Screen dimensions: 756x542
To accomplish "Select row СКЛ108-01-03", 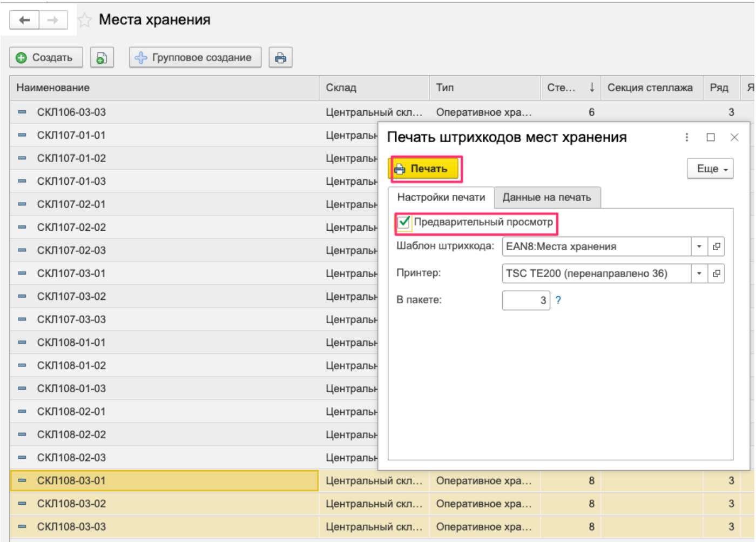I will 164,389.
